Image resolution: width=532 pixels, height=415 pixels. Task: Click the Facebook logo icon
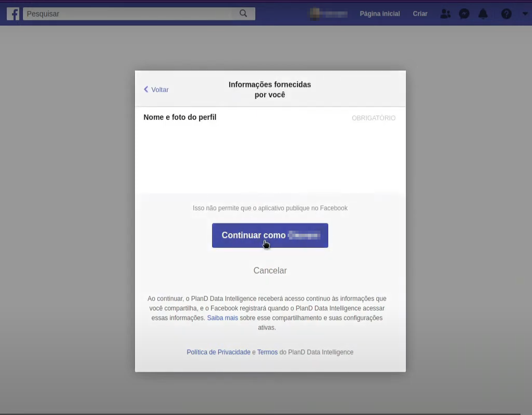coord(13,14)
